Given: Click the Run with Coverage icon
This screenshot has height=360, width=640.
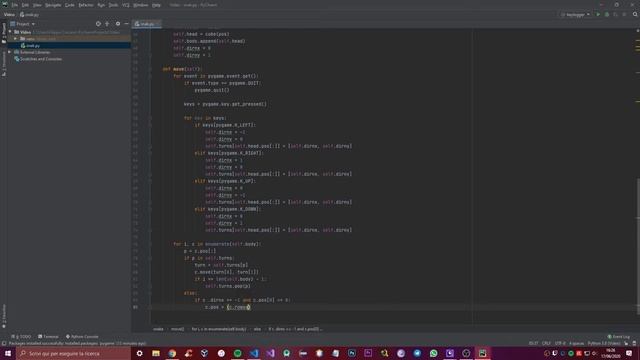Looking at the screenshot, I should (616, 15).
